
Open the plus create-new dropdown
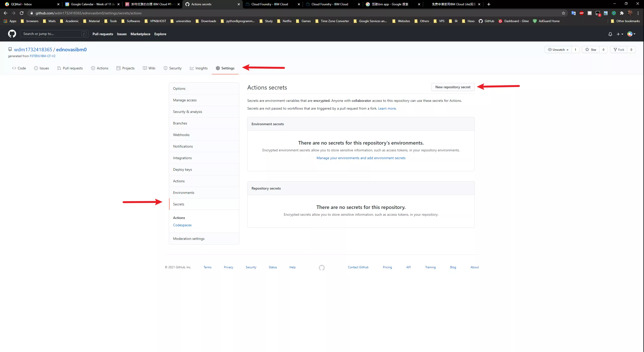[620, 34]
